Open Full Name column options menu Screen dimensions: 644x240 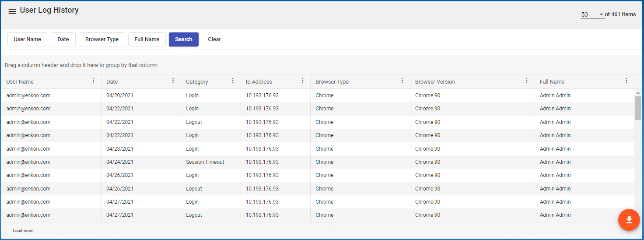(x=626, y=81)
